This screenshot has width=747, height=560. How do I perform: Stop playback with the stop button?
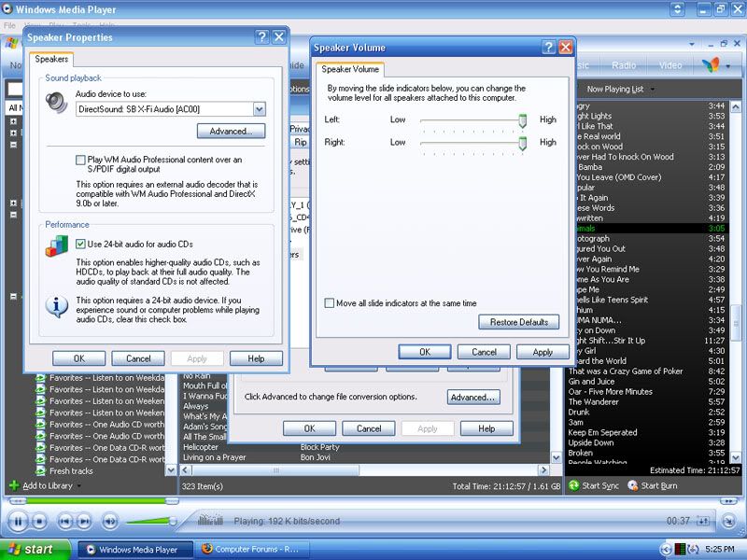click(x=39, y=522)
